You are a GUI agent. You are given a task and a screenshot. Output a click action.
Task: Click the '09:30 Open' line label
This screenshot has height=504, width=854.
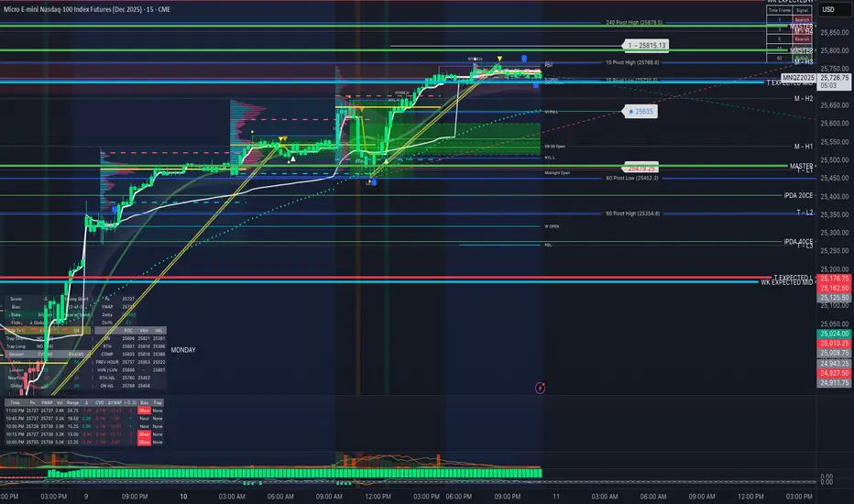click(555, 147)
